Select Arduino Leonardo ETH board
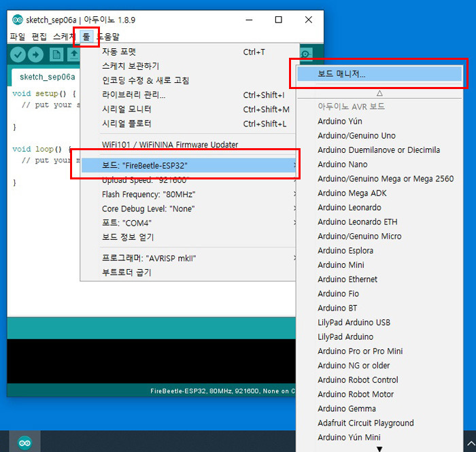 pyautogui.click(x=379, y=222)
